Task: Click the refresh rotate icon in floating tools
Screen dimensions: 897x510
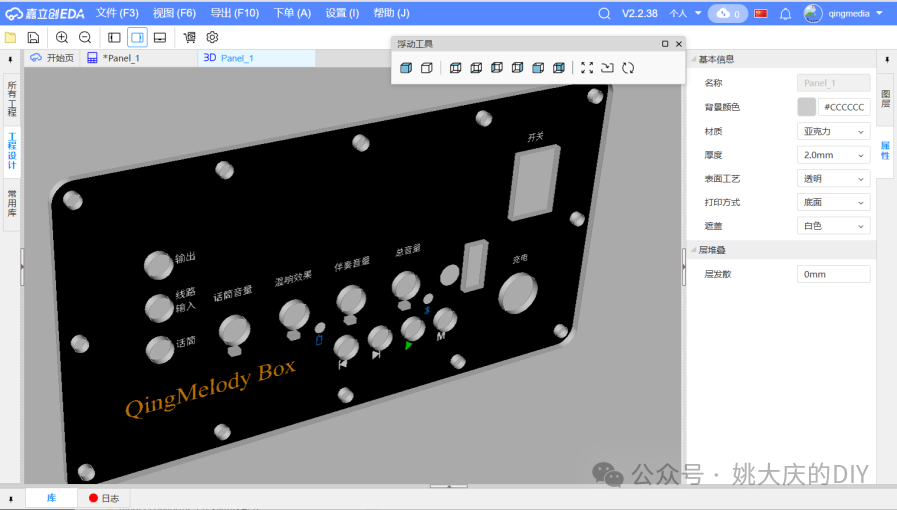Action: (628, 68)
